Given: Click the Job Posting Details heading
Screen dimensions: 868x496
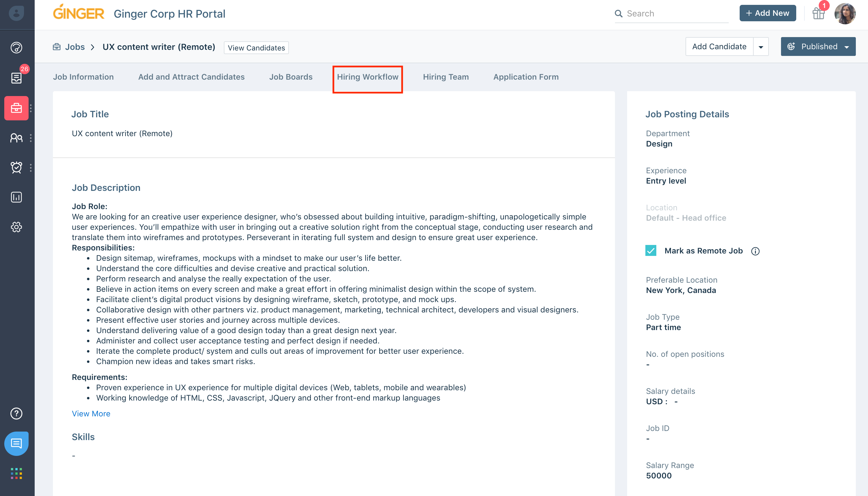Looking at the screenshot, I should 687,114.
